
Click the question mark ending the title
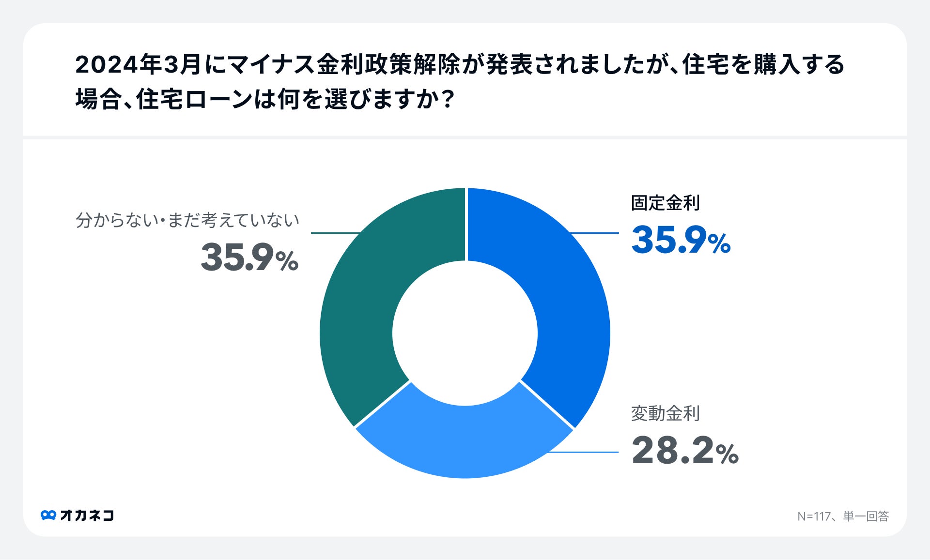[x=449, y=100]
